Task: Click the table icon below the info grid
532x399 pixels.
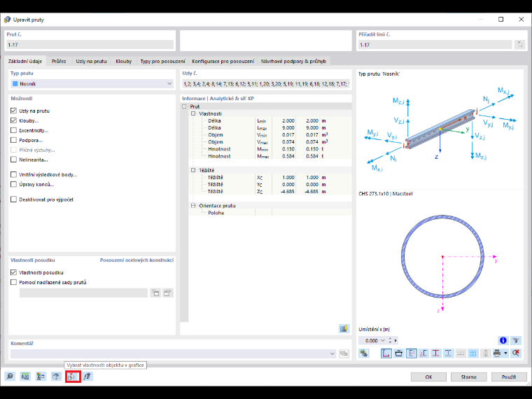Action: point(344,328)
